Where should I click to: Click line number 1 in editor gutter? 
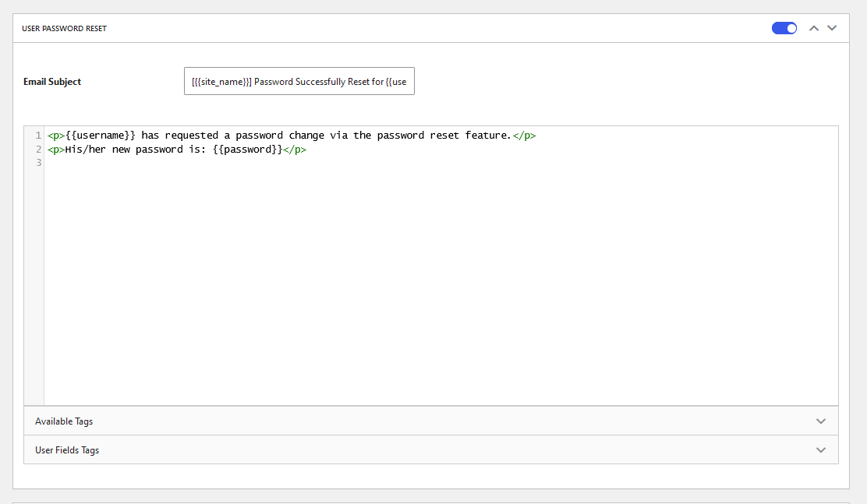[x=37, y=136]
